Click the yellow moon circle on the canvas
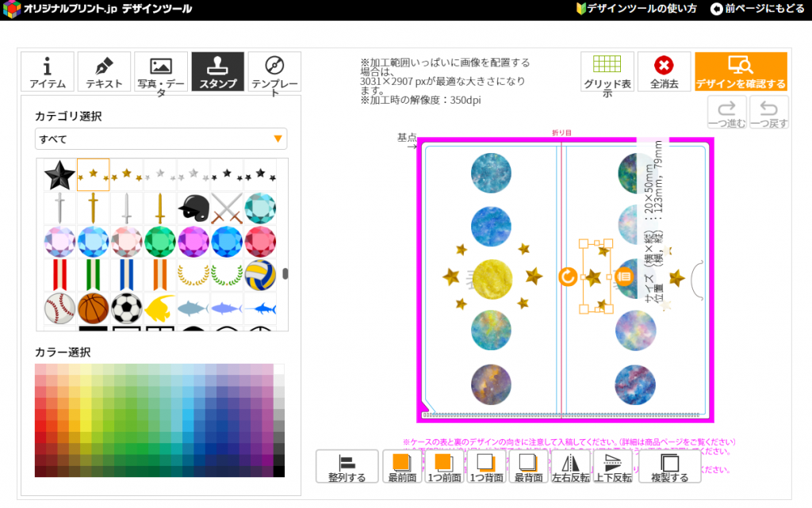Screen dimensions: 812x508 492,279
